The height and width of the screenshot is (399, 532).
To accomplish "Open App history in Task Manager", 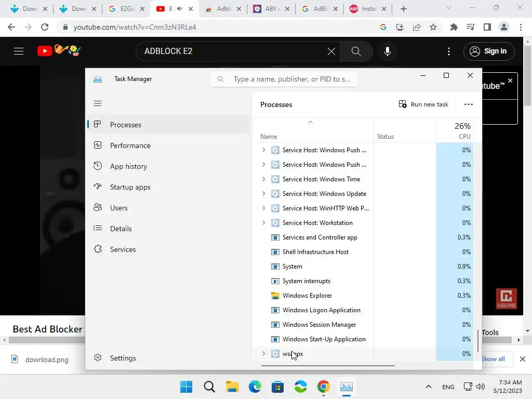I will 168,166.
